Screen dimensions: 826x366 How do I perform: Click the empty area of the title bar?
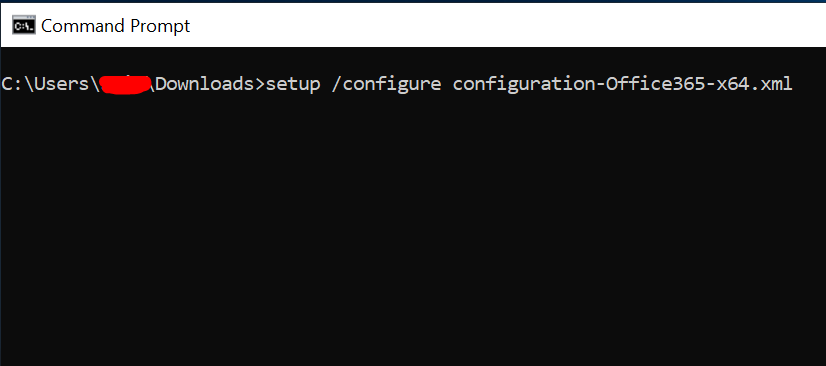click(x=506, y=25)
